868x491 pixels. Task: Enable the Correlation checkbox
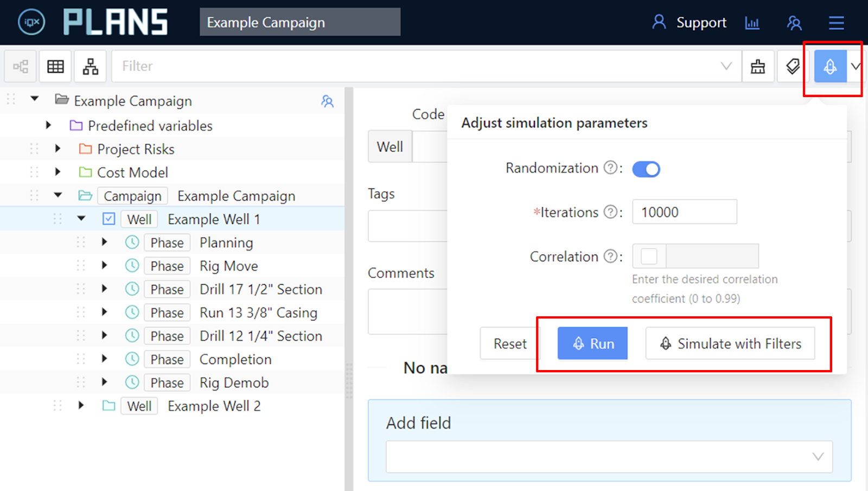(x=649, y=256)
